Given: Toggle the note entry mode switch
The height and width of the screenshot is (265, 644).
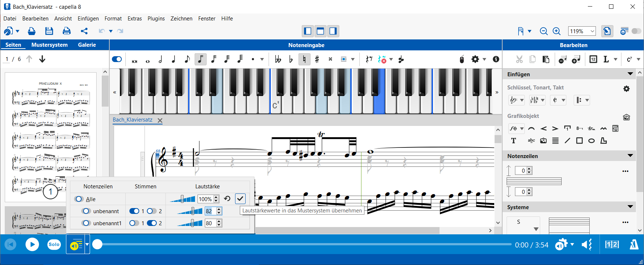Looking at the screenshot, I should pyautogui.click(x=117, y=59).
